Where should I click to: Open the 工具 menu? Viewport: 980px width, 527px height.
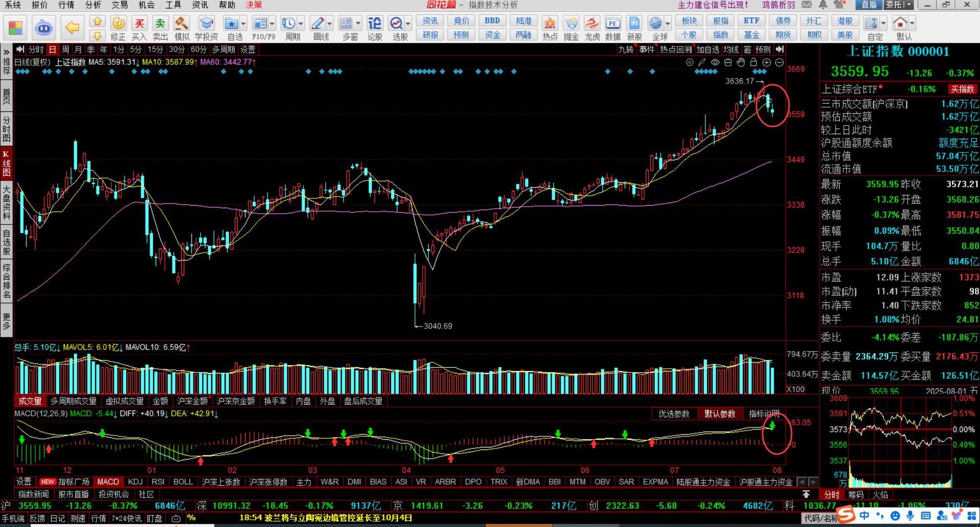point(173,5)
